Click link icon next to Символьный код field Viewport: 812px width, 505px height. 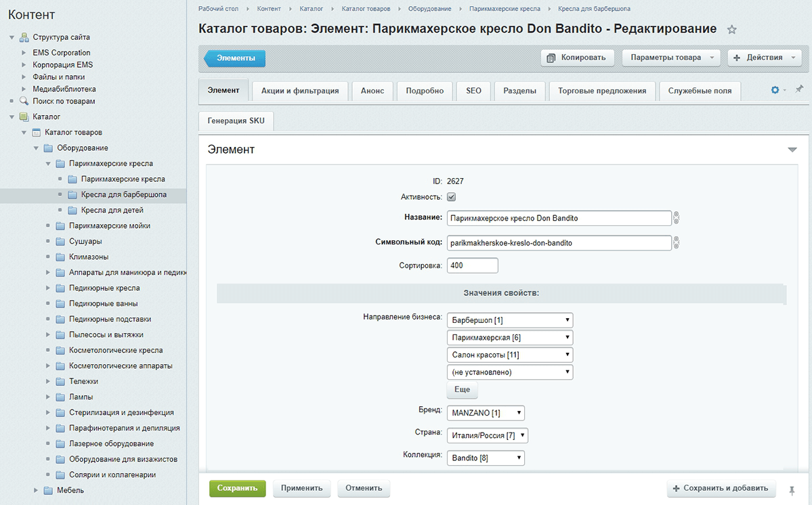(676, 242)
